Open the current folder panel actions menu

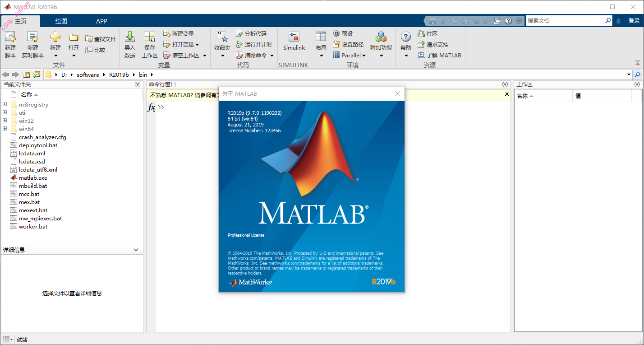point(138,84)
